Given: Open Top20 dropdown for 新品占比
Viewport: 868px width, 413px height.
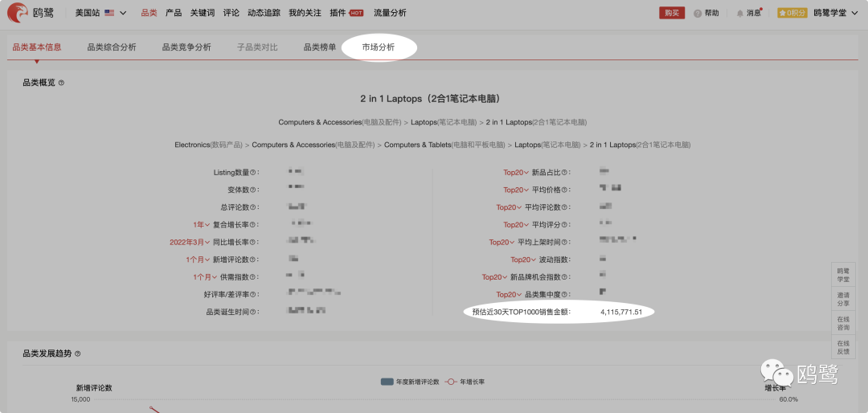Looking at the screenshot, I should click(516, 173).
